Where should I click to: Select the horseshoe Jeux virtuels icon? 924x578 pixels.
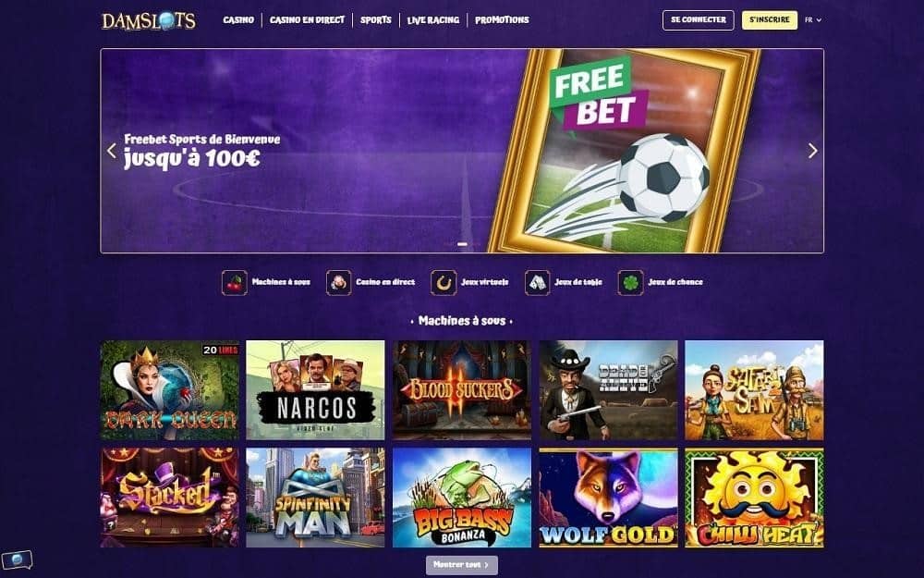[444, 282]
